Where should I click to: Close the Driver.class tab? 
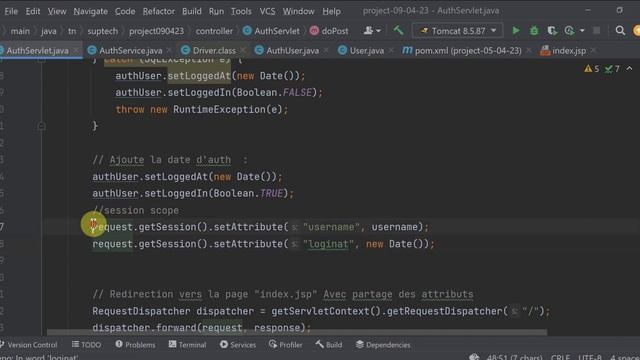243,51
